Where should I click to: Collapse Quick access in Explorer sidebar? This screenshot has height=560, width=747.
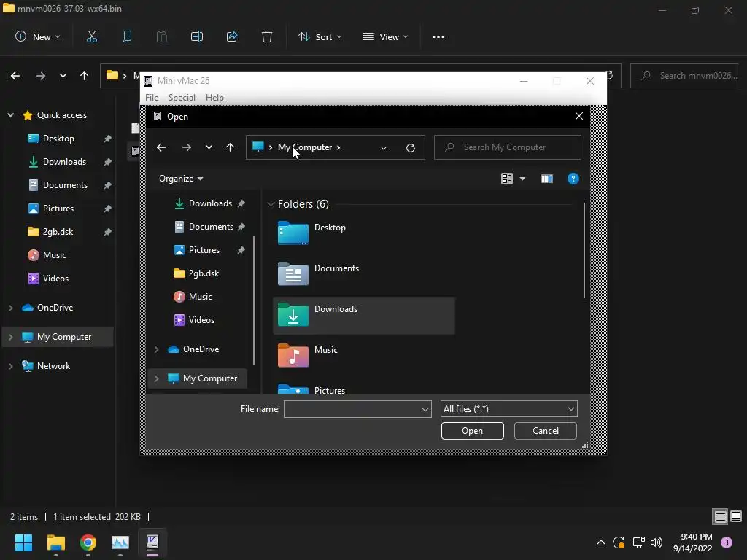point(10,115)
